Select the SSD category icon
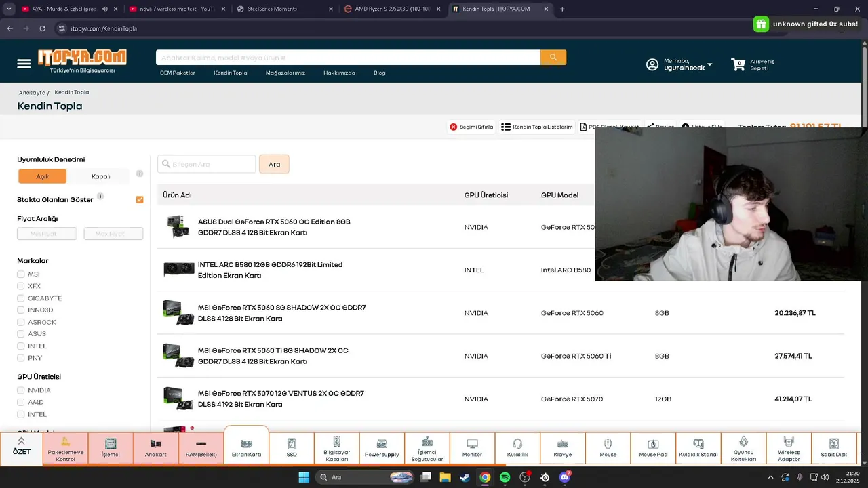 pos(292,443)
